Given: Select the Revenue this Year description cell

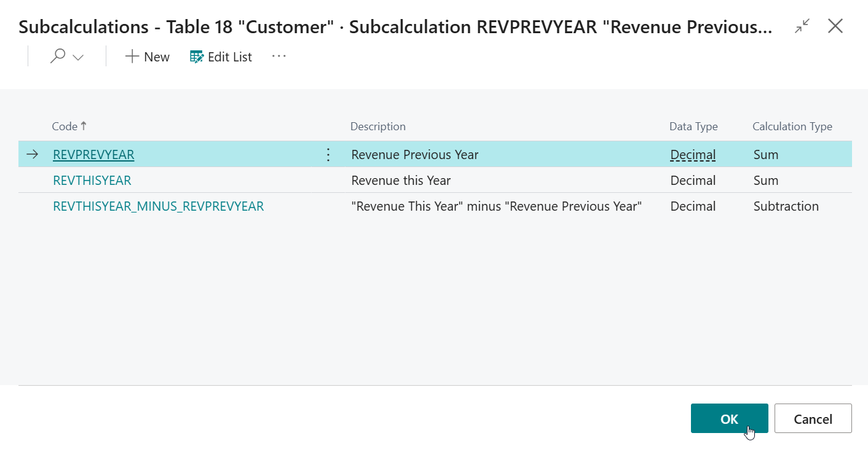Looking at the screenshot, I should (401, 181).
